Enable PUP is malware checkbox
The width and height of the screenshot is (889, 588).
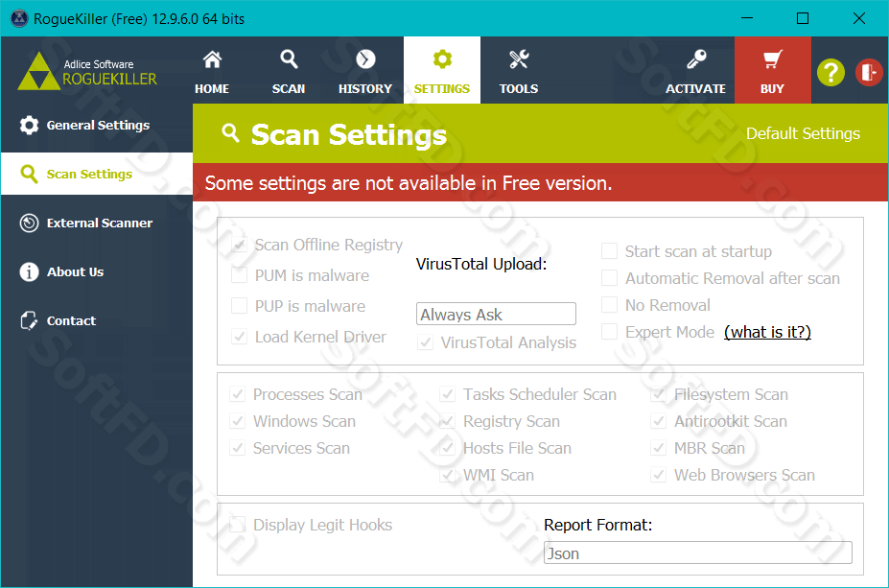point(239,306)
